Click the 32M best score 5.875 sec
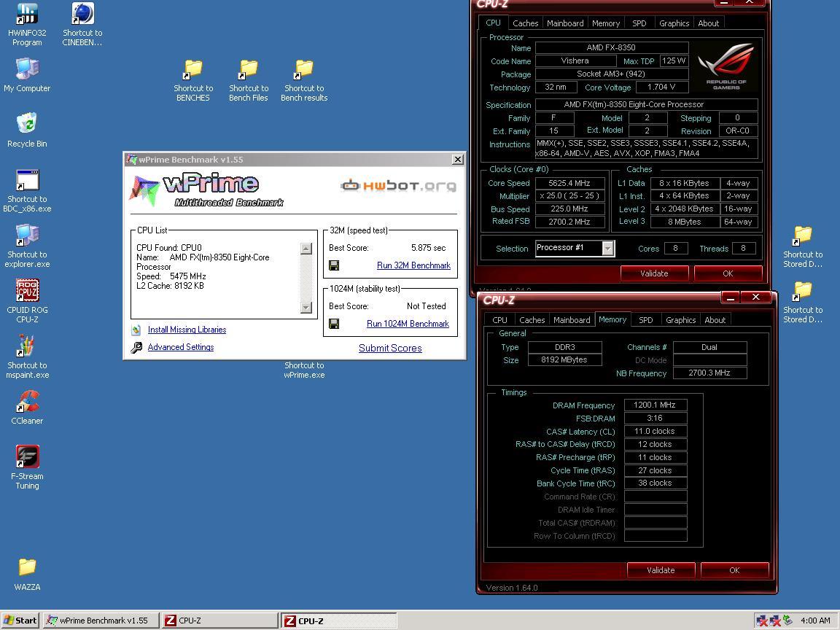 coord(428,248)
